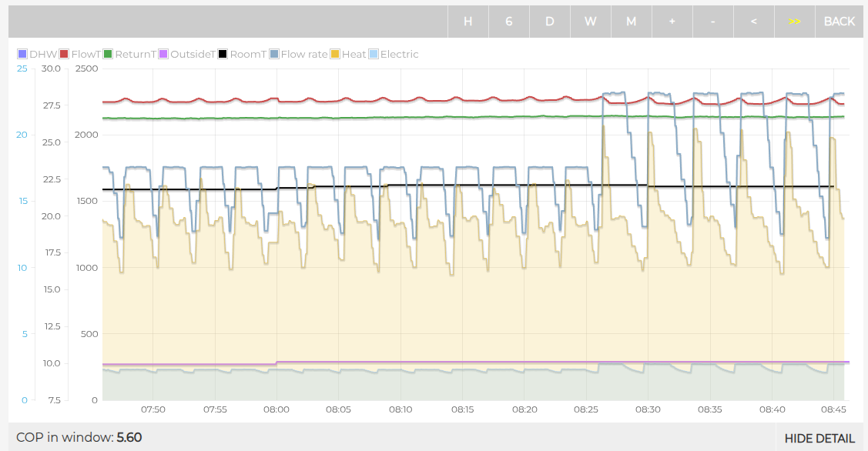Switch to the W week view
Image resolution: width=868 pixels, height=451 pixels.
[590, 22]
